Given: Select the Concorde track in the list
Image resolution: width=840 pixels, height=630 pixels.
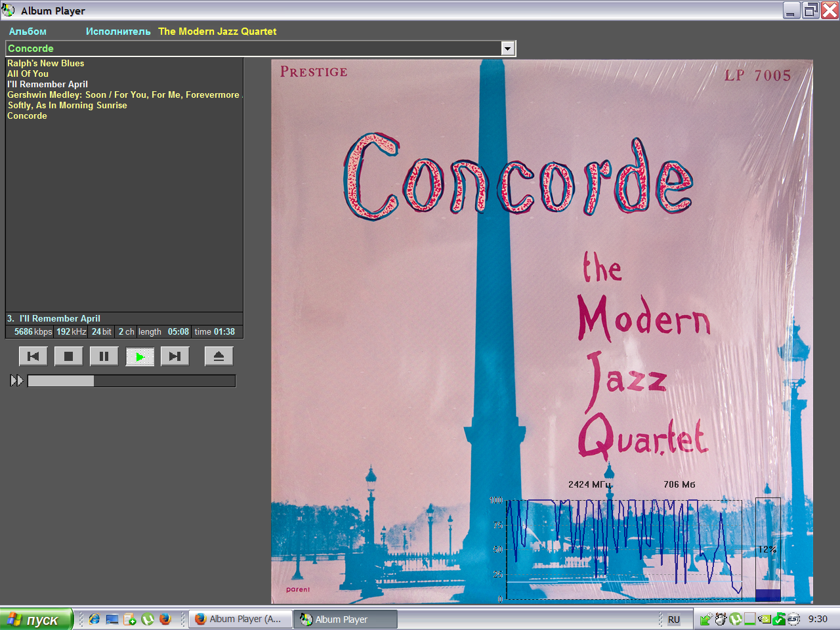Looking at the screenshot, I should point(27,115).
